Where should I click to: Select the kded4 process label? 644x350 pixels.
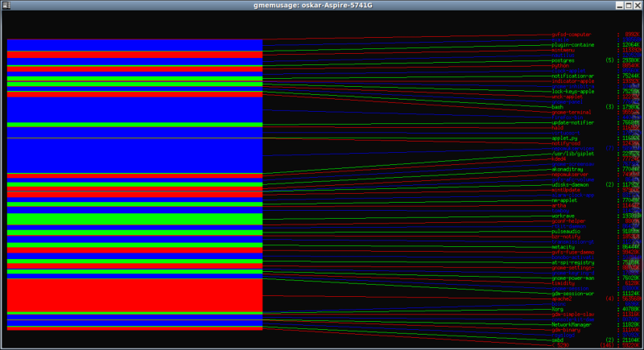click(x=559, y=159)
